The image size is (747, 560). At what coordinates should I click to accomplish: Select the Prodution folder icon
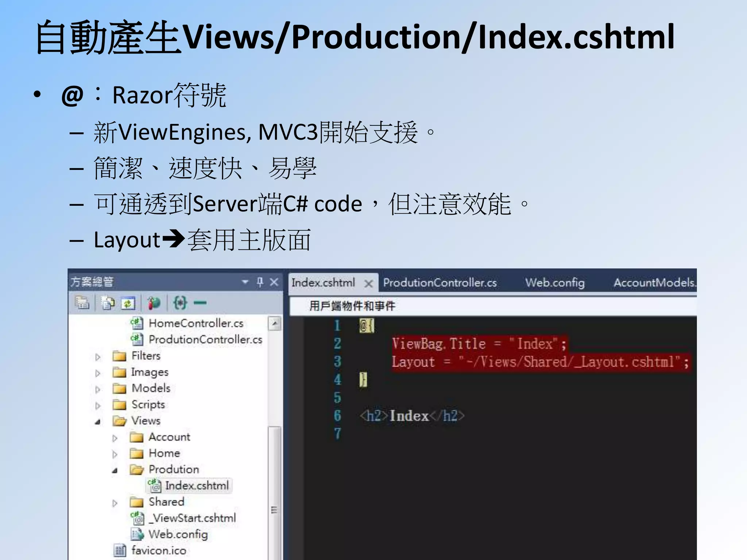pos(137,469)
